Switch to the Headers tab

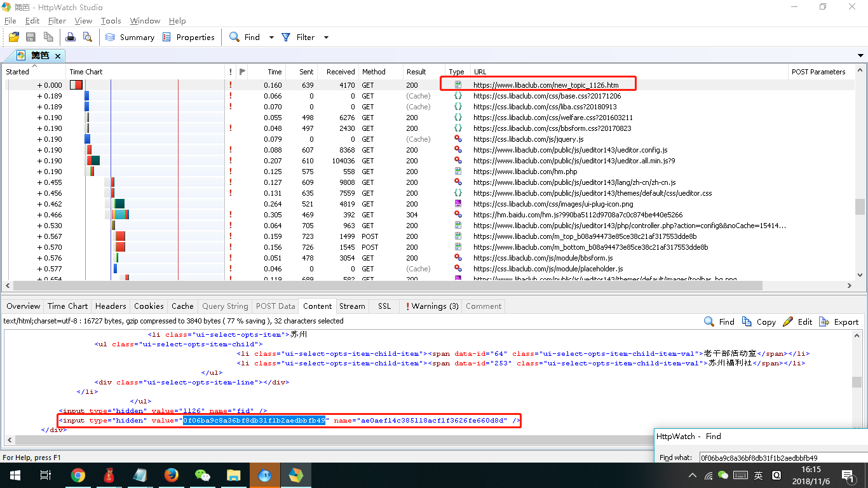(111, 306)
